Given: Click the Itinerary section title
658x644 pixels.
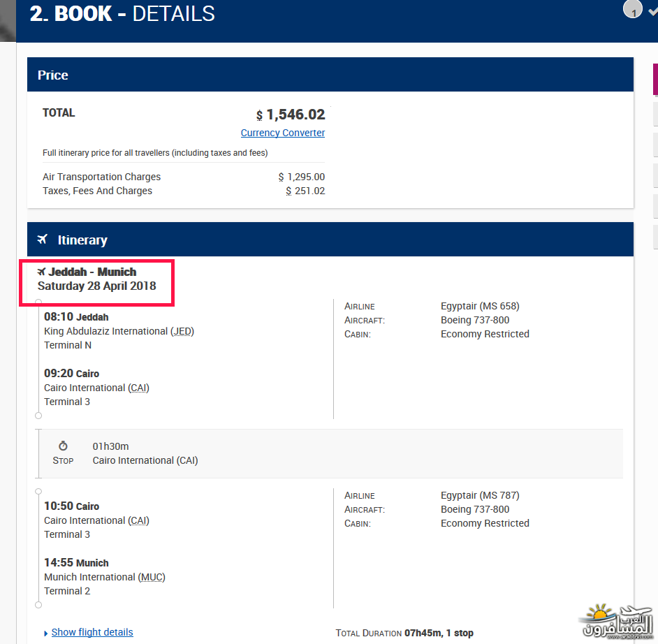Looking at the screenshot, I should coord(82,240).
